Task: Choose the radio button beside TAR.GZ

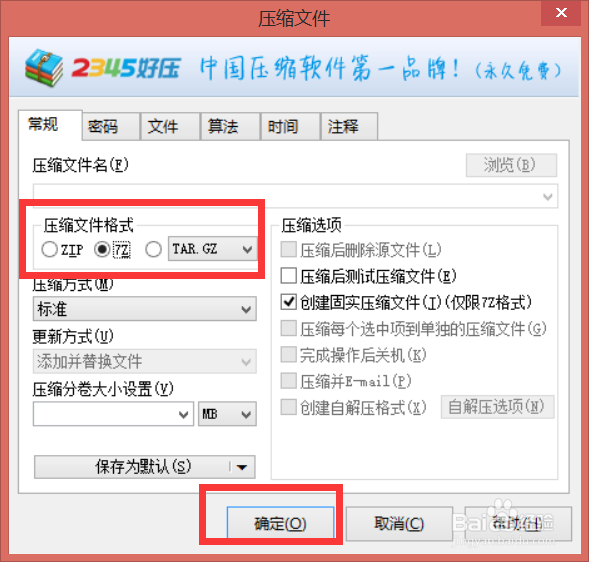Action: pyautogui.click(x=153, y=249)
